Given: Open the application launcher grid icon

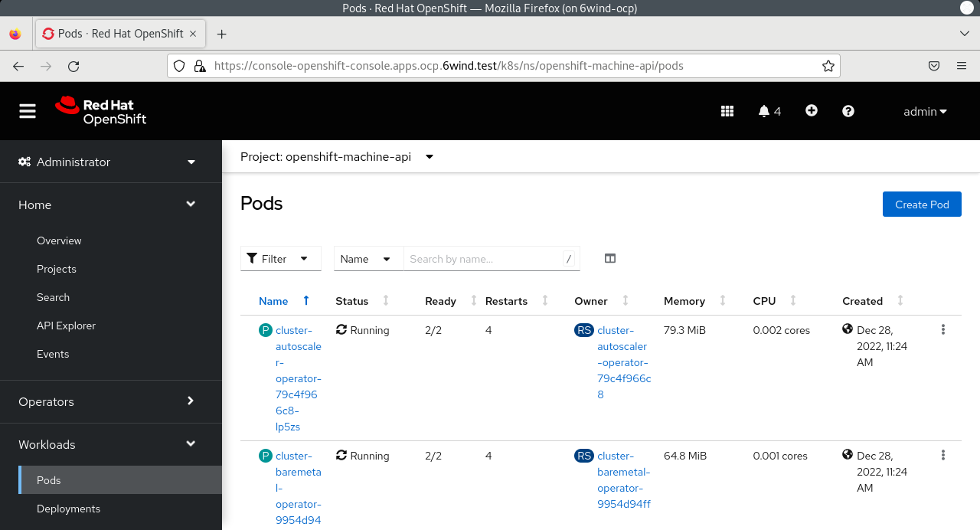Looking at the screenshot, I should (x=727, y=111).
